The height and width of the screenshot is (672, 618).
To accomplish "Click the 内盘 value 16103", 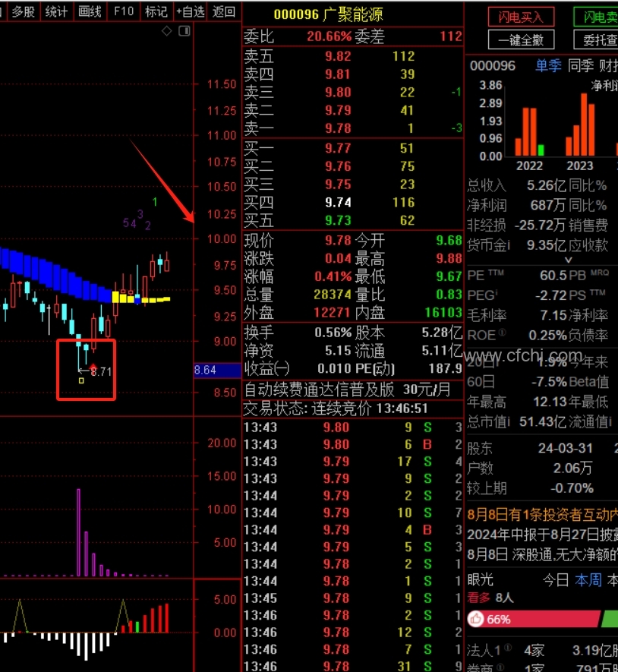I will click(x=443, y=312).
